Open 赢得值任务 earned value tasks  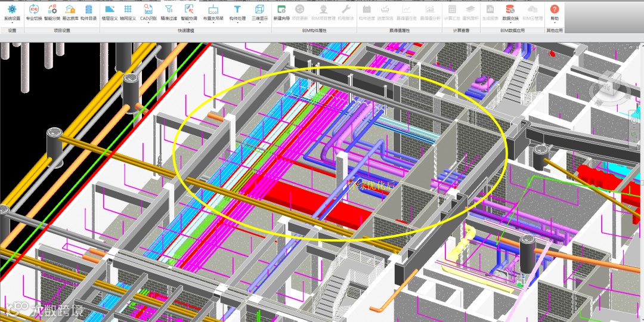406,13
